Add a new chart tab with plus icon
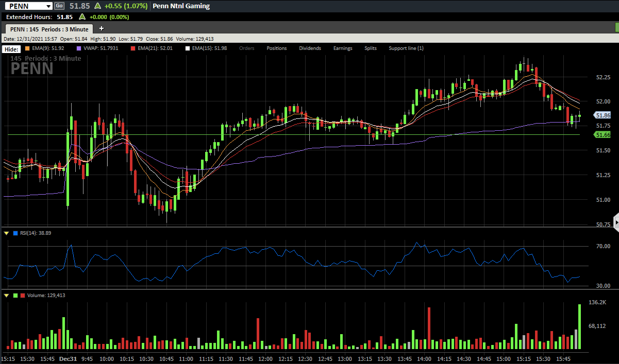Image resolution: width=619 pixels, height=364 pixels. click(102, 28)
